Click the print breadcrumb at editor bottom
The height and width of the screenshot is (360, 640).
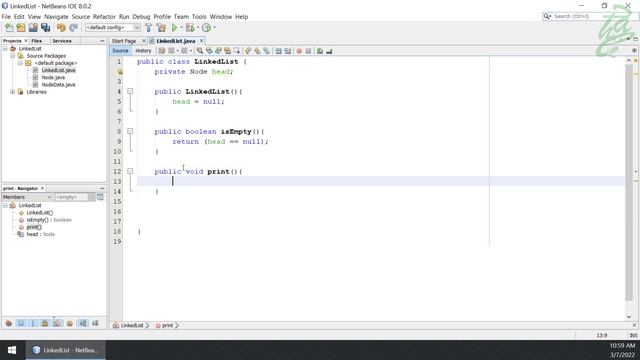167,325
